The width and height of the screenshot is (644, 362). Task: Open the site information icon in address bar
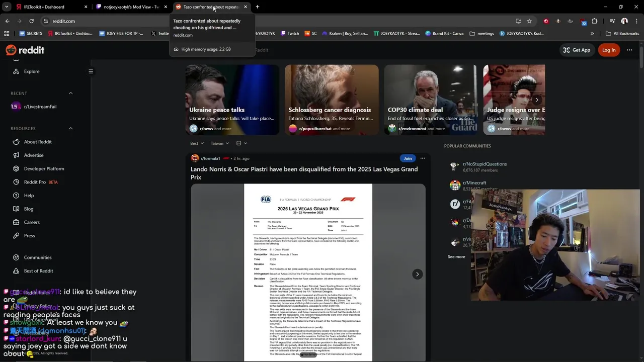click(x=46, y=21)
